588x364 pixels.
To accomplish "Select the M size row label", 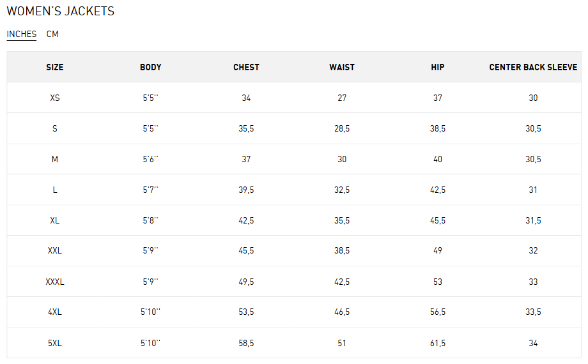I will pyautogui.click(x=55, y=159).
